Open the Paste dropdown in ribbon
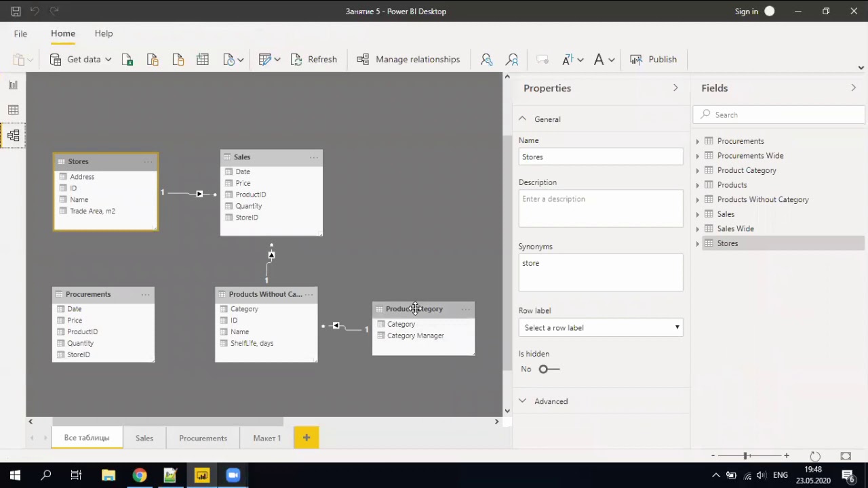 click(x=22, y=60)
